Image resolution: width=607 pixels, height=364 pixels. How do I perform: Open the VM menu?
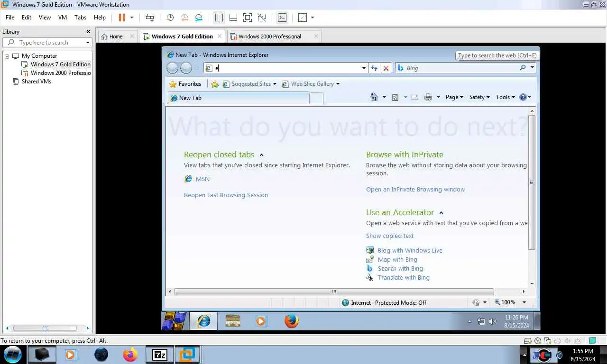click(63, 18)
